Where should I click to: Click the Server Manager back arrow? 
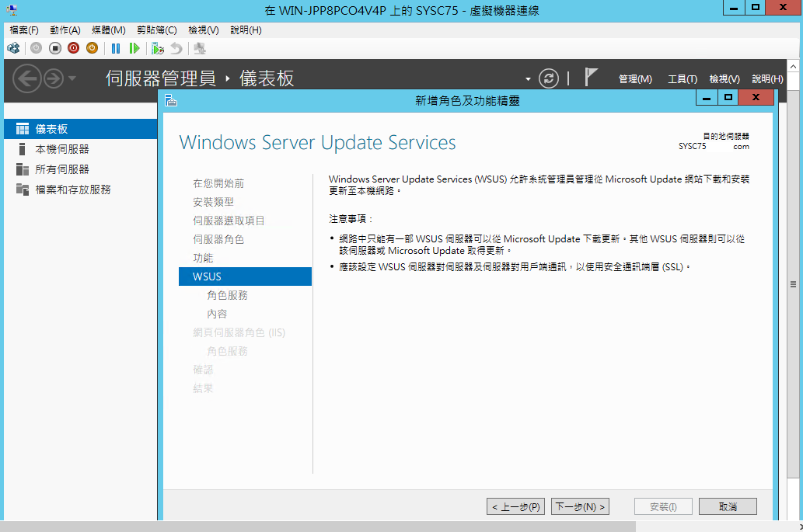pyautogui.click(x=26, y=78)
